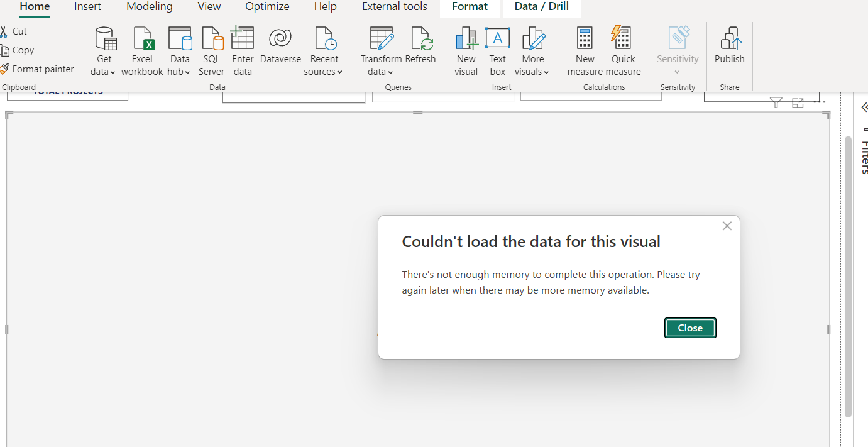Screen dimensions: 868x447
Task: Click the Close button in dialog
Action: point(690,328)
